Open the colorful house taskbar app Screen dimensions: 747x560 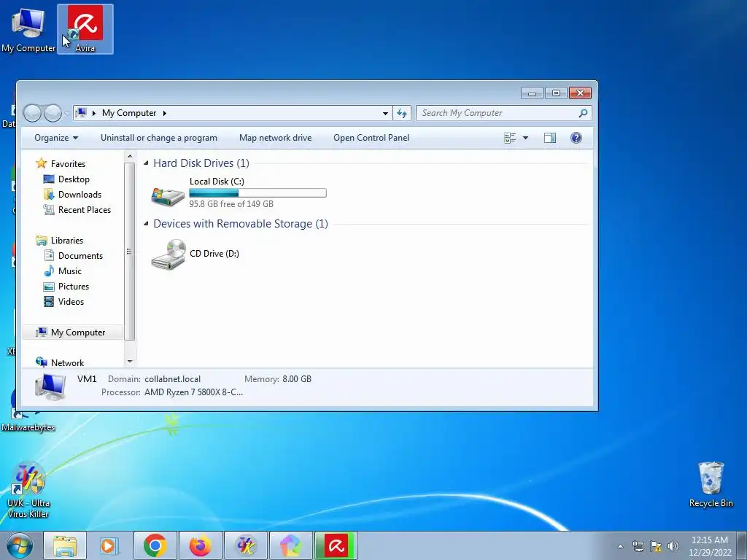tap(290, 545)
